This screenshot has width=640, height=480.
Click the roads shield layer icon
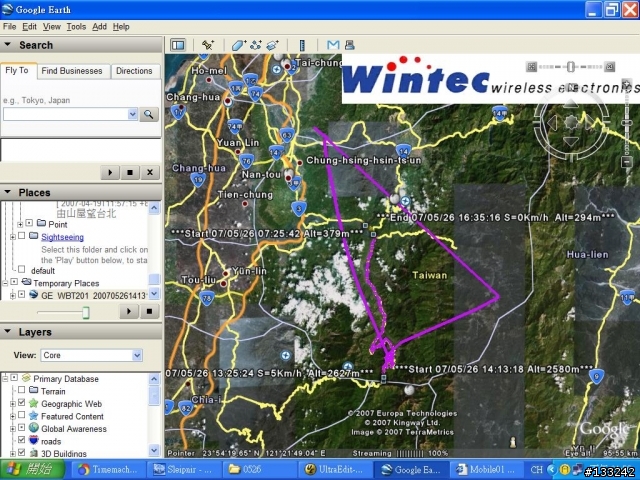click(34, 440)
